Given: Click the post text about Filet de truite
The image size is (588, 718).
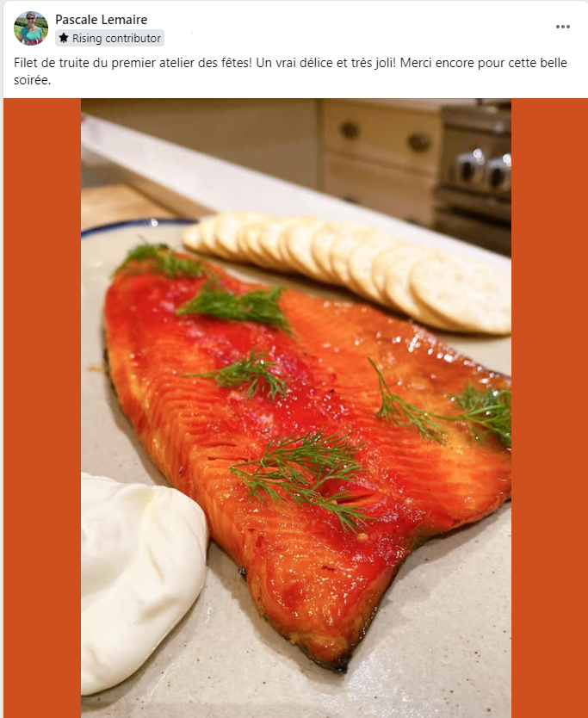Looking at the screenshot, I should pos(290,71).
